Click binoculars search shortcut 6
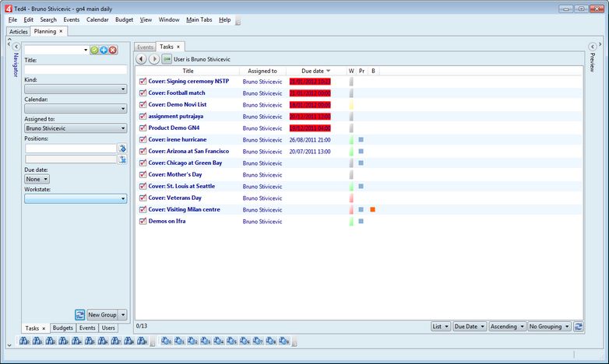 [103, 341]
